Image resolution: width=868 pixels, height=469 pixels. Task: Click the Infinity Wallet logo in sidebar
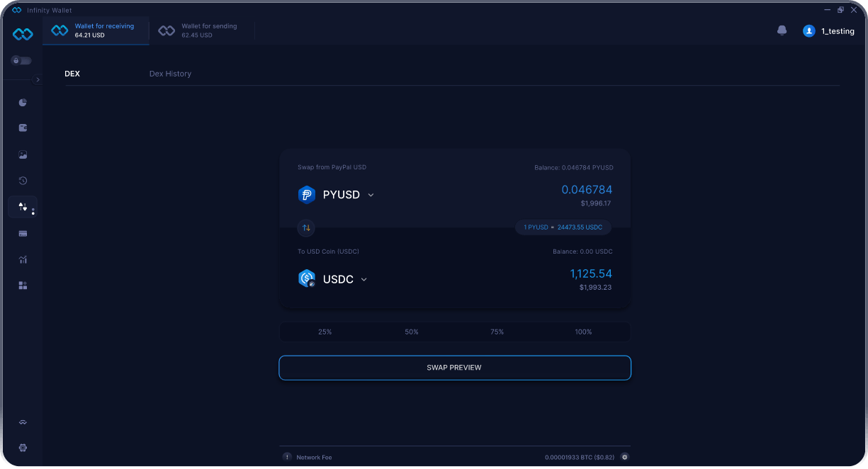pyautogui.click(x=23, y=34)
